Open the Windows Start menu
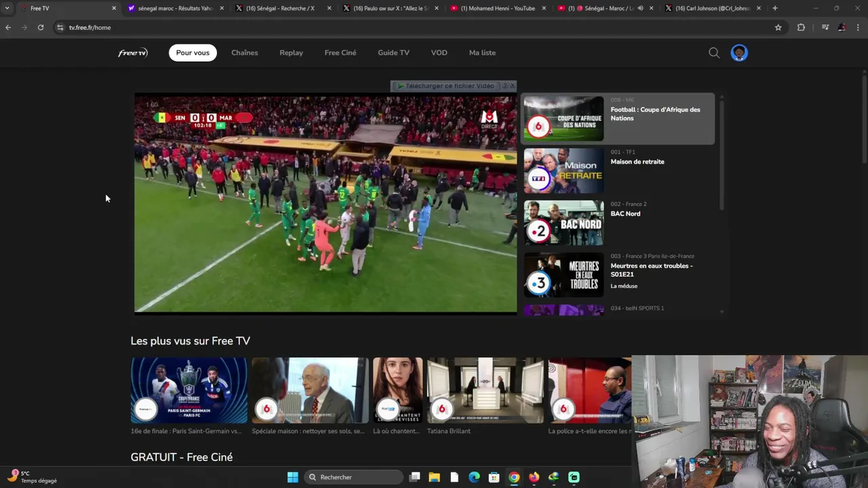 pos(293,477)
